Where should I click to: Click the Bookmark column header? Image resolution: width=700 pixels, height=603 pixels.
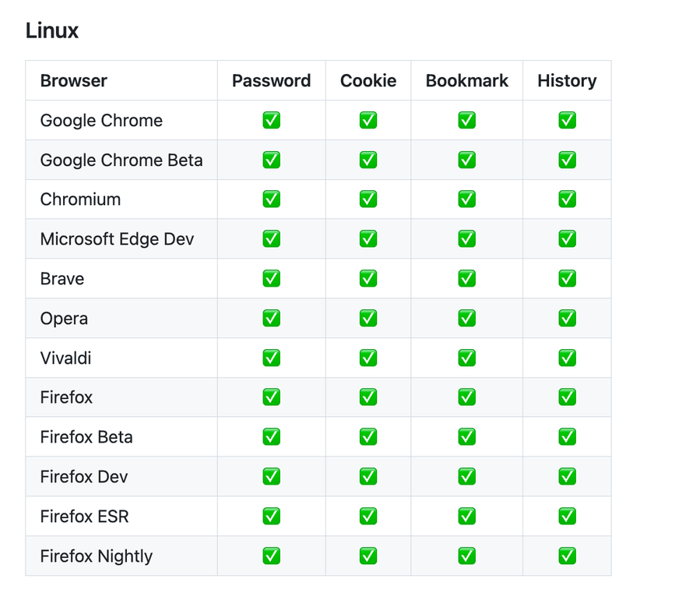(x=467, y=81)
